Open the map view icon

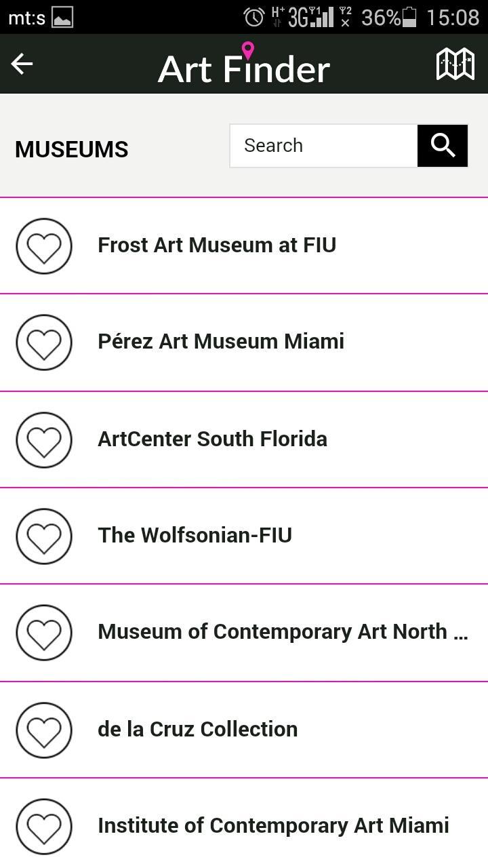[455, 64]
